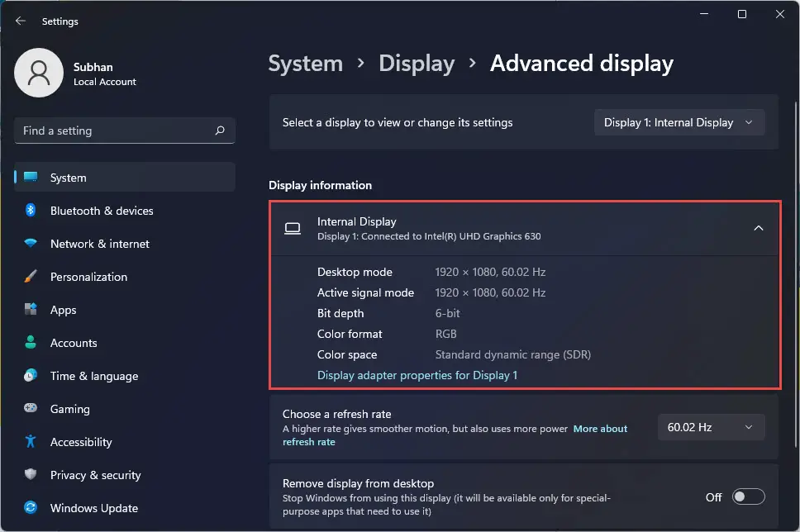Viewport: 800px width, 532px height.
Task: Select the Bluetooth & devices icon in sidebar
Action: point(31,211)
